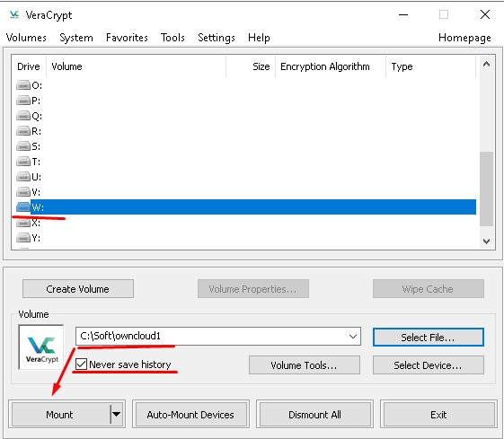Image resolution: width=504 pixels, height=439 pixels.
Task: Open the System menu
Action: 76,38
